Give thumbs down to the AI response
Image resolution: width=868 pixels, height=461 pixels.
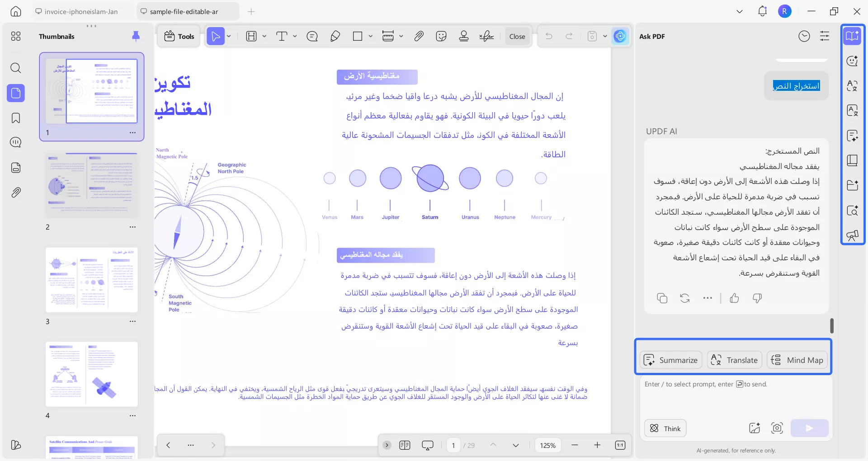coord(757,298)
